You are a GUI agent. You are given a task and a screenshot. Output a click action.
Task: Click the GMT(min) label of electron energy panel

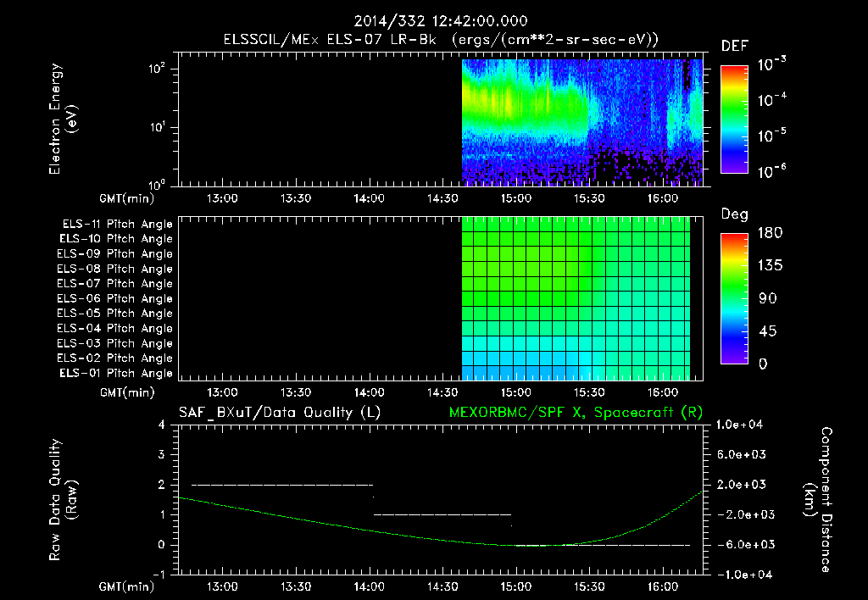127,198
